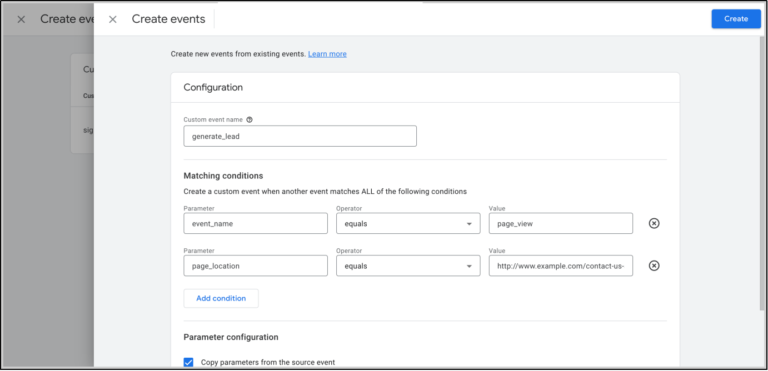Close the Create events panel
The width and height of the screenshot is (768, 371).
coord(113,19)
